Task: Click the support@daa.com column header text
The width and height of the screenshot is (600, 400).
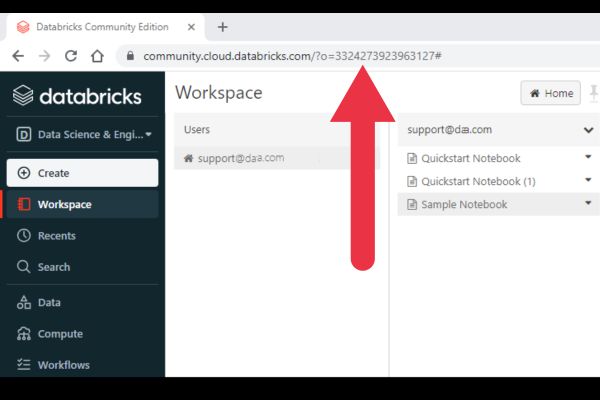Action: pos(450,130)
